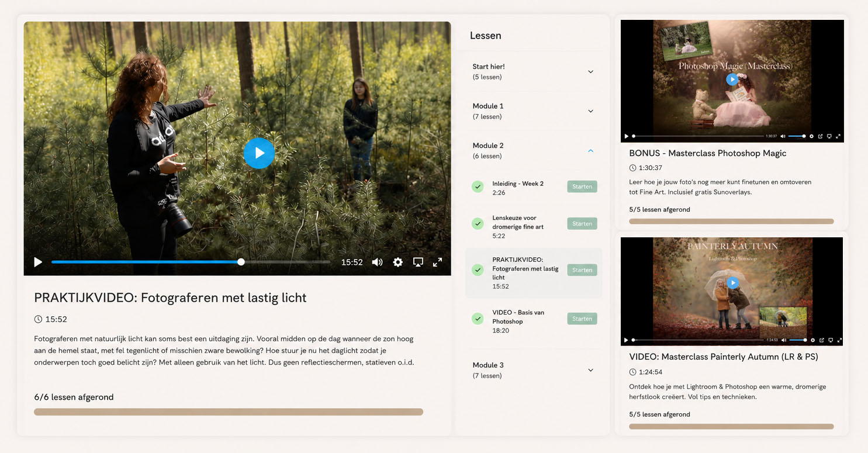Open settings gear of main video player
This screenshot has width=868, height=453.
(x=398, y=262)
